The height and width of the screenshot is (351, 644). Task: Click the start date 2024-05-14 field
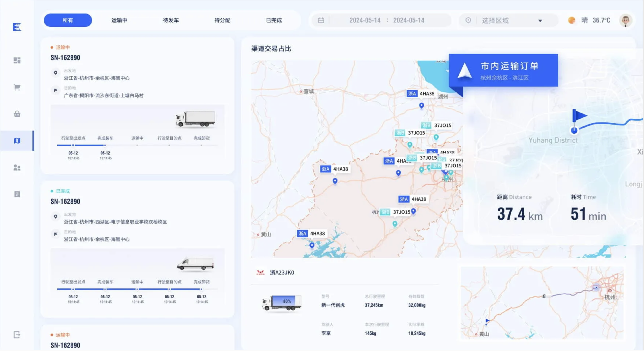365,20
